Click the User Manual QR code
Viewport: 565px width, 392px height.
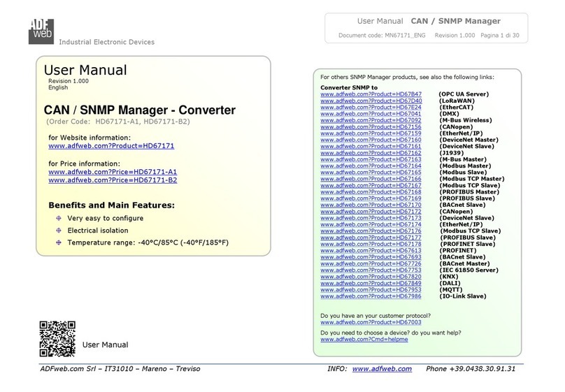(x=57, y=339)
